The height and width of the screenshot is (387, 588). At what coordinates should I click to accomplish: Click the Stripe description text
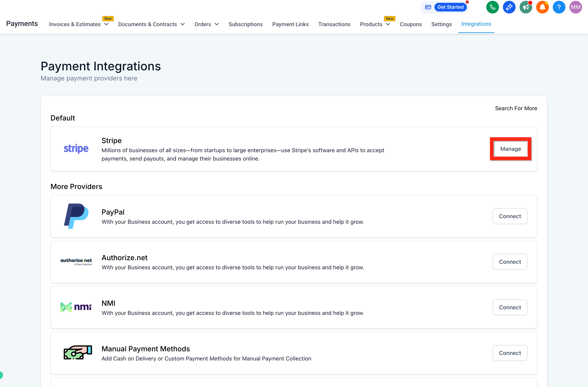(243, 154)
